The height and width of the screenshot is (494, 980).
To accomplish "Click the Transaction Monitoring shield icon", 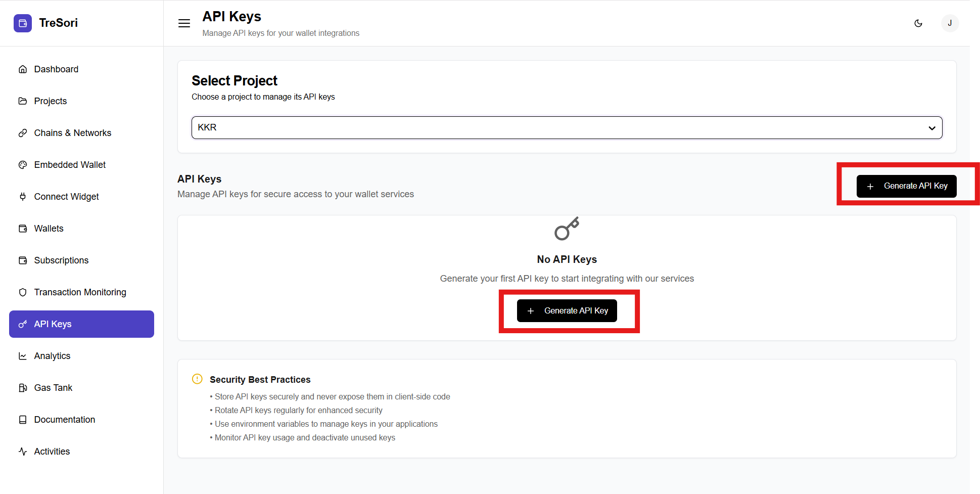I will tap(23, 292).
